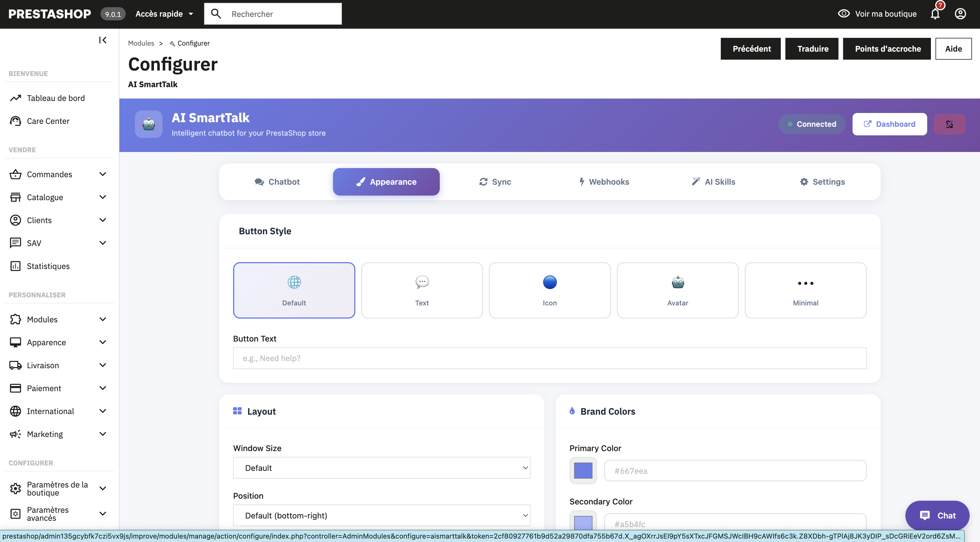
Task: Select the Avatar button style
Action: pyautogui.click(x=677, y=290)
